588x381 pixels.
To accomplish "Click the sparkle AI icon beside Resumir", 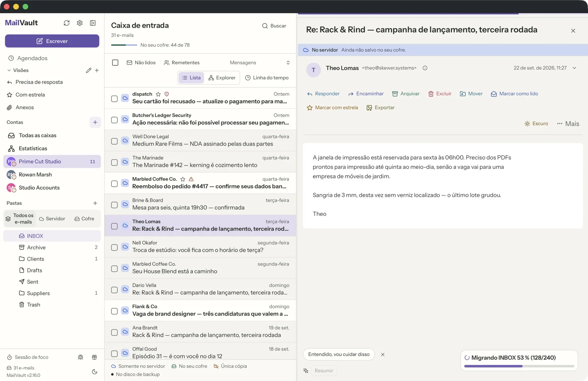I will (306, 371).
